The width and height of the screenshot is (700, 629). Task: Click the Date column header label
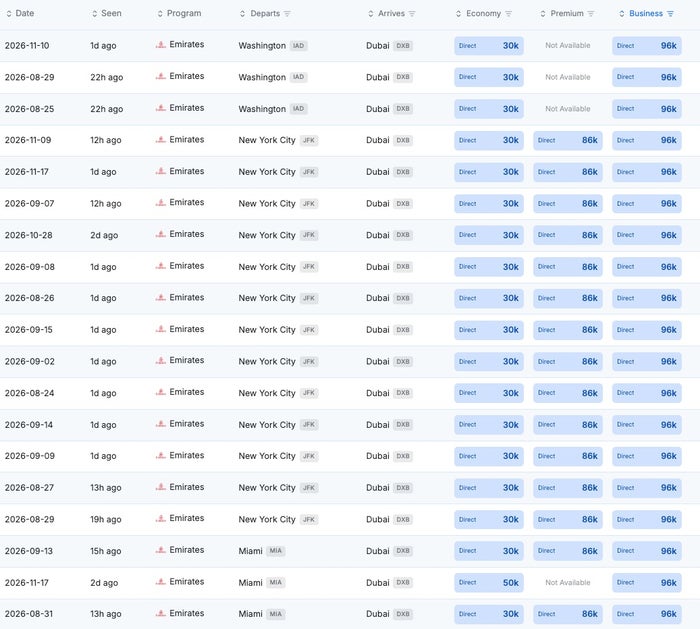click(25, 13)
